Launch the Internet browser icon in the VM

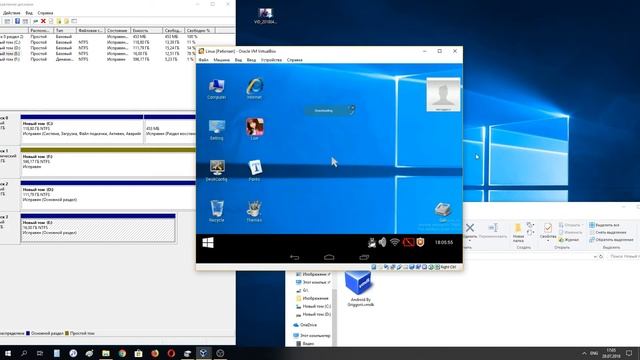[x=254, y=89]
